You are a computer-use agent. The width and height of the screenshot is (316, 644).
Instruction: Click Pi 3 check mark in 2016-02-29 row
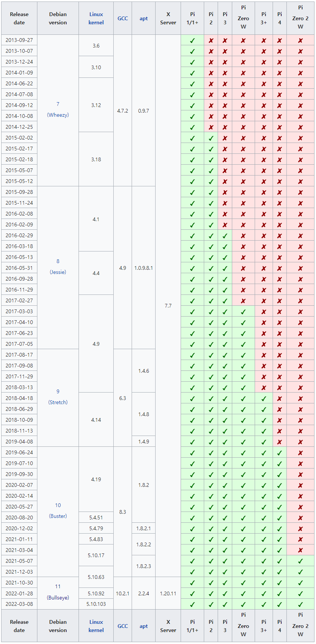pyautogui.click(x=225, y=236)
